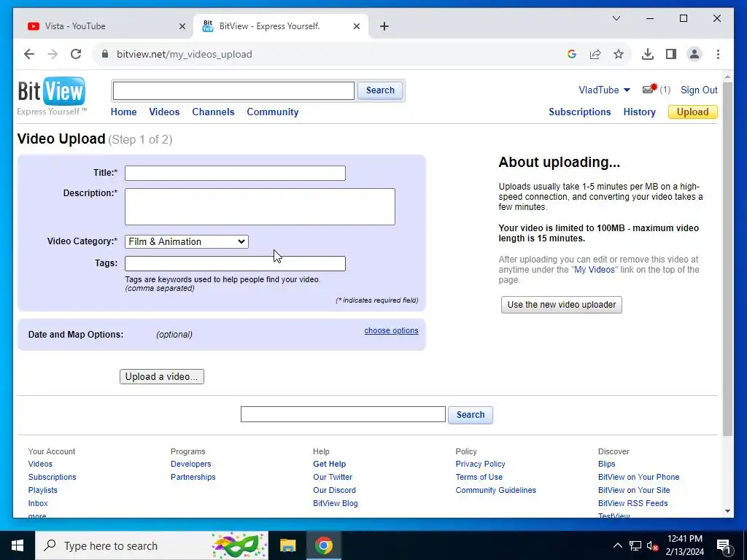
Task: Click the Description text area
Action: [x=260, y=206]
